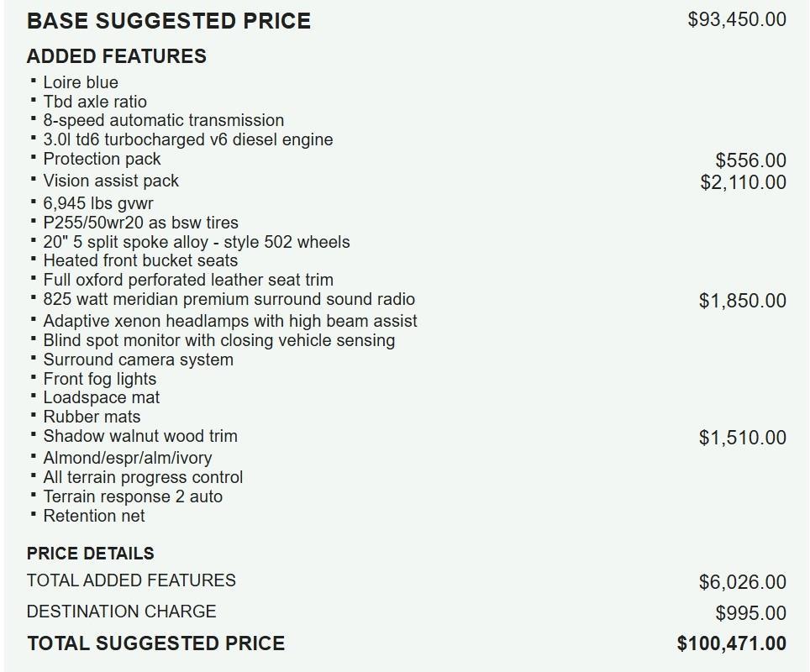Click the Base Suggested Price heading

pyautogui.click(x=168, y=21)
